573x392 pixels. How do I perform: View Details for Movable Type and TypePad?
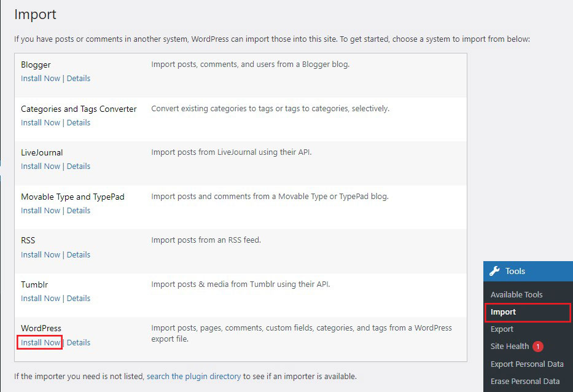coord(79,211)
